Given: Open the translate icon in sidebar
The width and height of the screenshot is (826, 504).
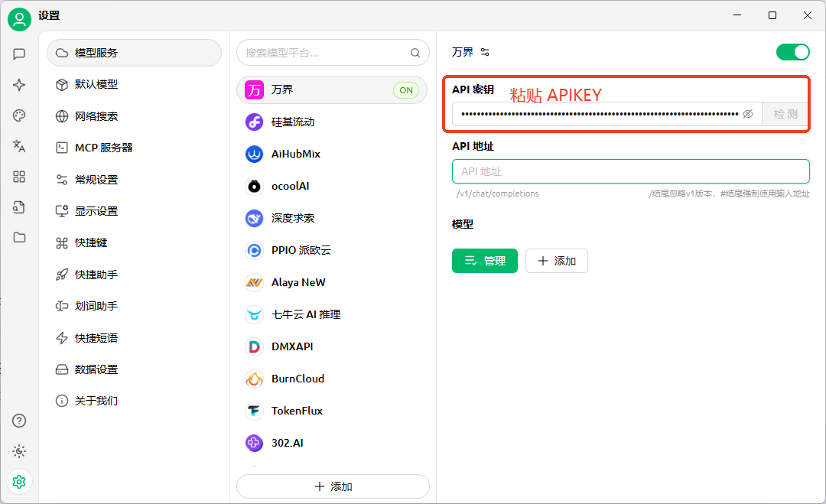Looking at the screenshot, I should pyautogui.click(x=19, y=146).
